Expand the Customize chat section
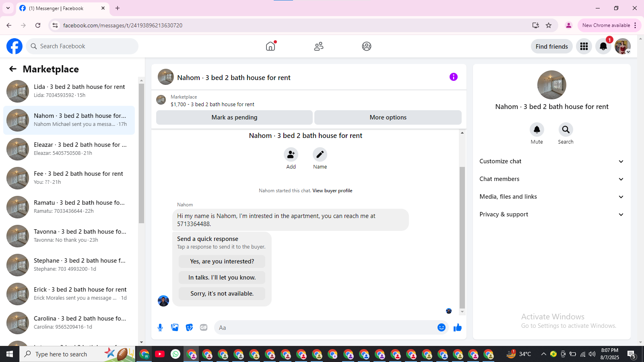The image size is (644, 362). pos(551,161)
